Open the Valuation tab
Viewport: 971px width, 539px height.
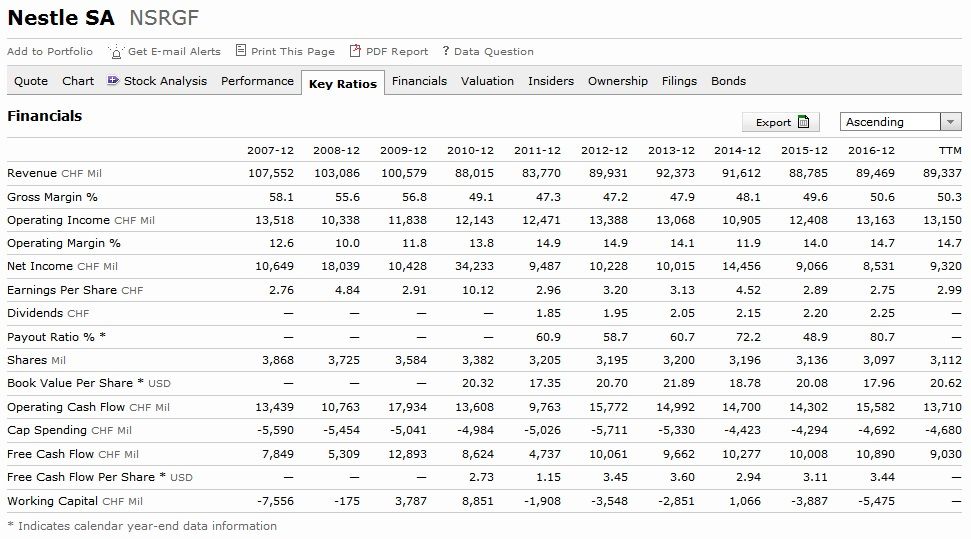point(487,81)
